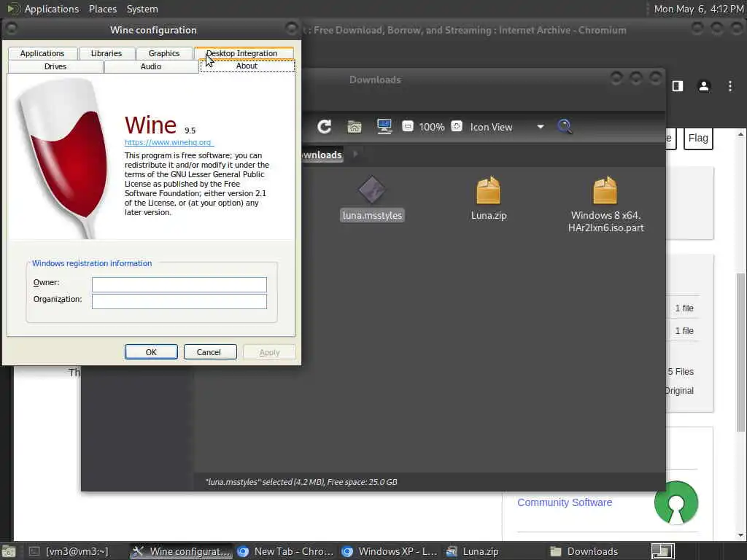This screenshot has height=560, width=747.
Task: Focus the Owner input field
Action: 179,284
